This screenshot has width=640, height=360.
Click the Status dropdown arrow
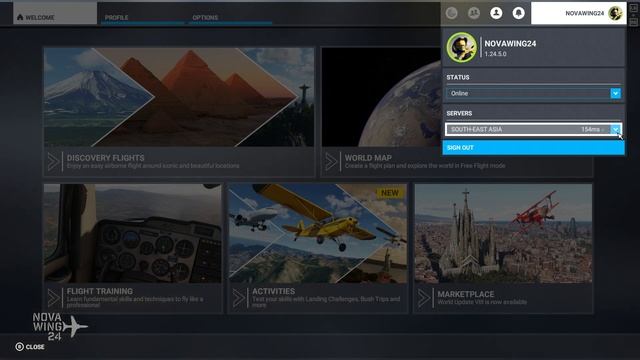[616, 93]
